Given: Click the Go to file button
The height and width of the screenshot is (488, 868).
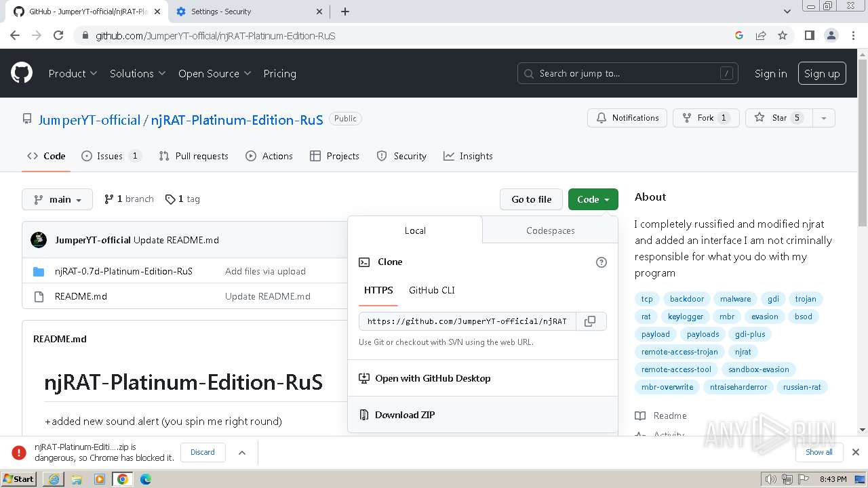Looking at the screenshot, I should (531, 199).
